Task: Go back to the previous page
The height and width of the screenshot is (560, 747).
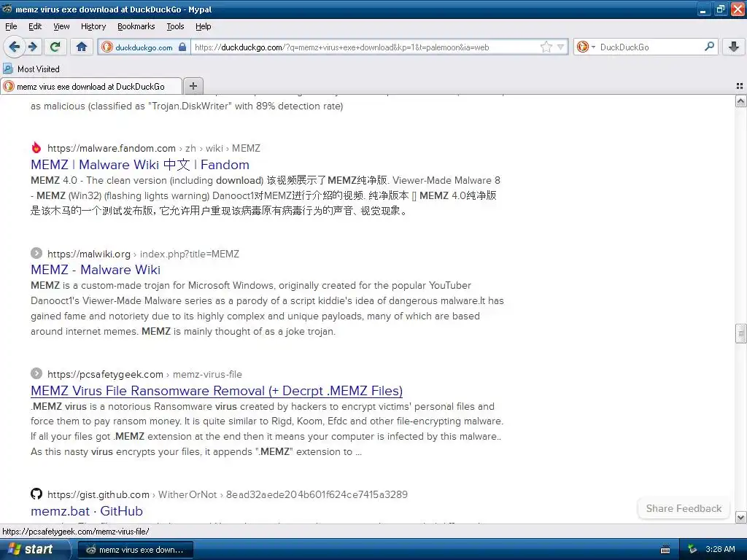Action: click(x=14, y=47)
